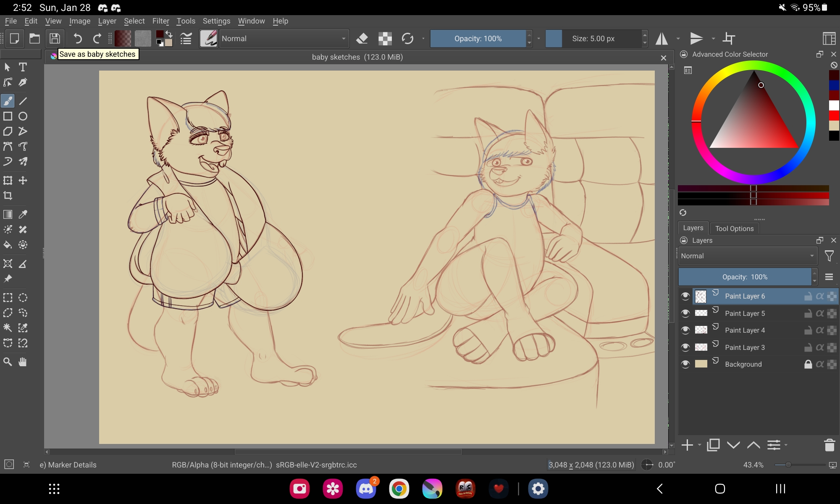Select the Fill bucket tool

[x=8, y=245]
